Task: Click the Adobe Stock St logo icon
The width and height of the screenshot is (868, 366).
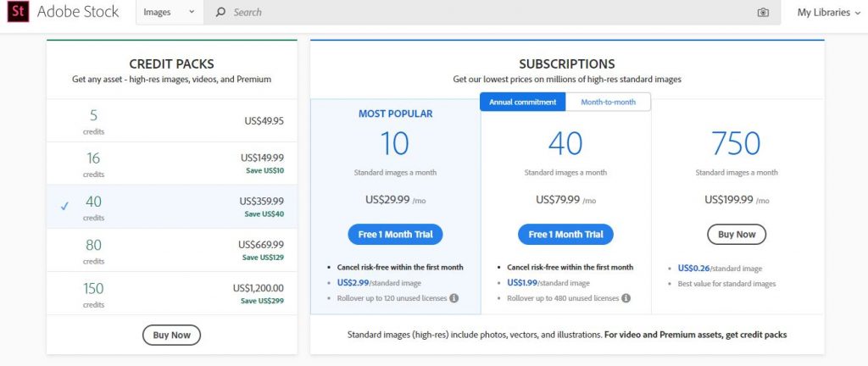Action: [18, 12]
